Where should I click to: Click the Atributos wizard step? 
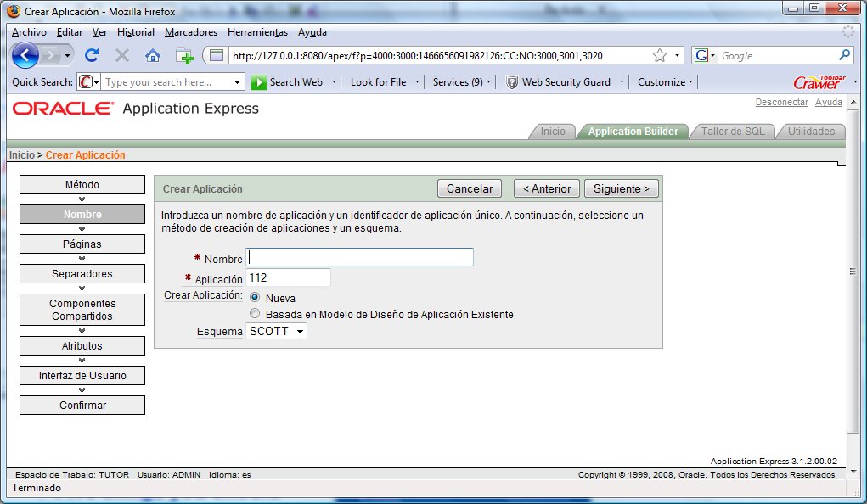click(82, 346)
